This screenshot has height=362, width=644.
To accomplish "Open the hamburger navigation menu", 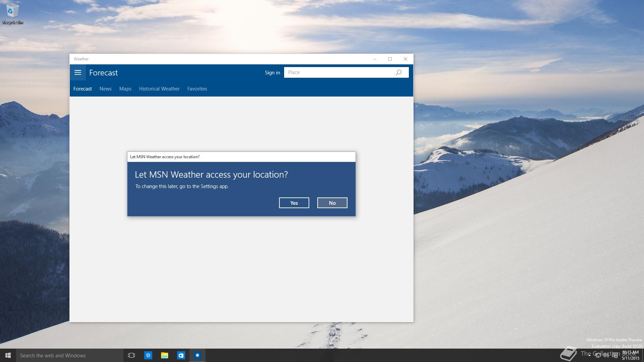I will tap(78, 72).
